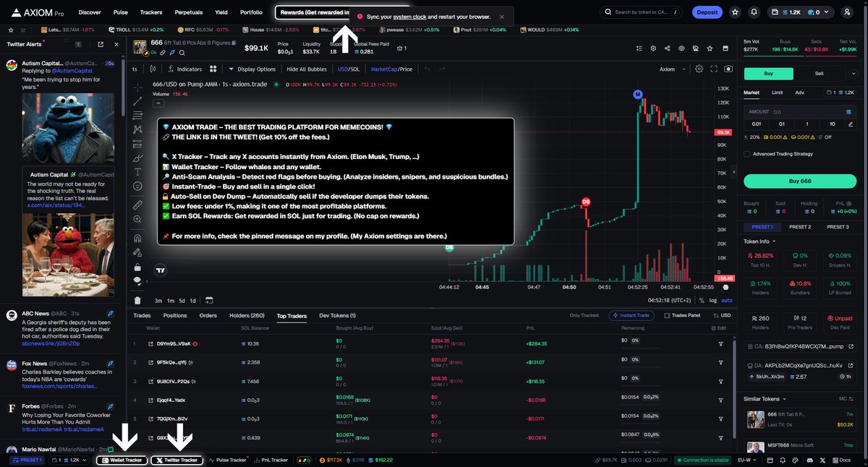Toggle the eye visibility icon above chart

[681, 48]
